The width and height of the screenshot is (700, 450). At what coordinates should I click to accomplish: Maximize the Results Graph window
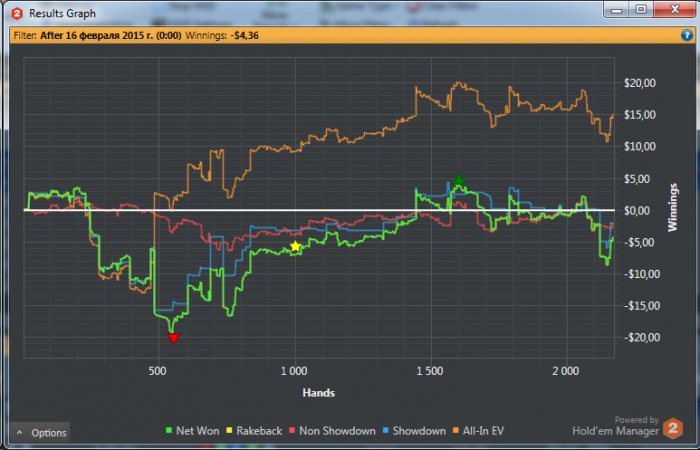coord(641,9)
